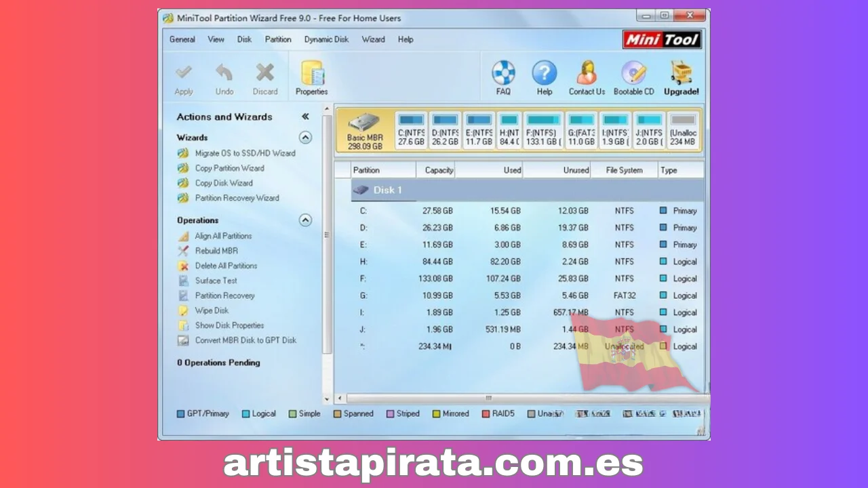Viewport: 868px width, 488px height.
Task: Collapse the Wizards section
Action: coord(306,138)
